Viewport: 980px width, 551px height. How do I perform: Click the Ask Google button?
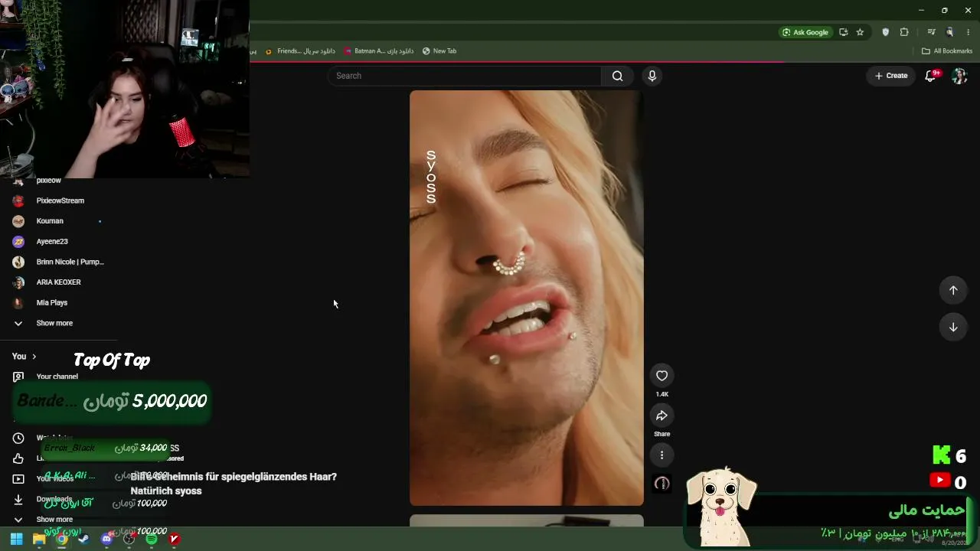pos(805,32)
